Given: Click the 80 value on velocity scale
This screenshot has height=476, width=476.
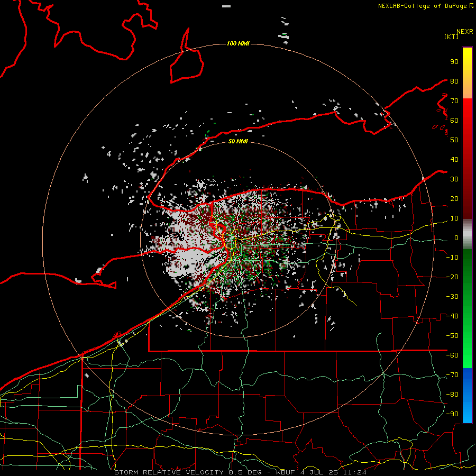Looking at the screenshot, I should click(454, 81).
